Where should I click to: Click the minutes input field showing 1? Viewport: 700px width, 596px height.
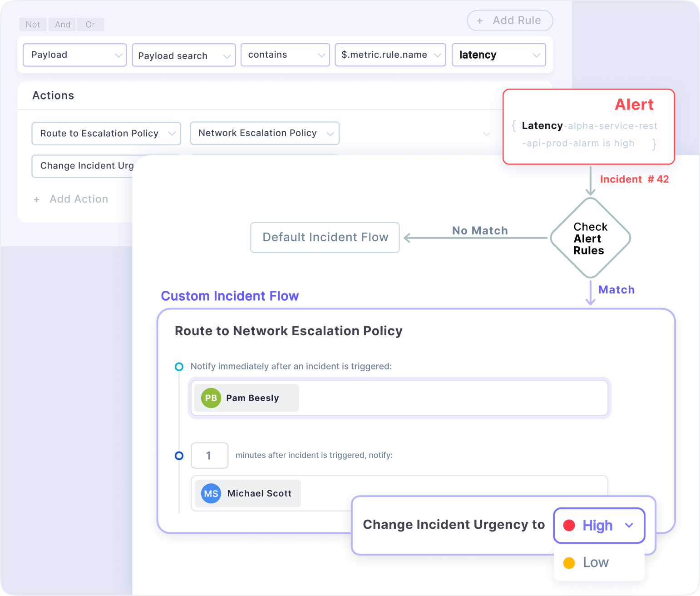(209, 456)
